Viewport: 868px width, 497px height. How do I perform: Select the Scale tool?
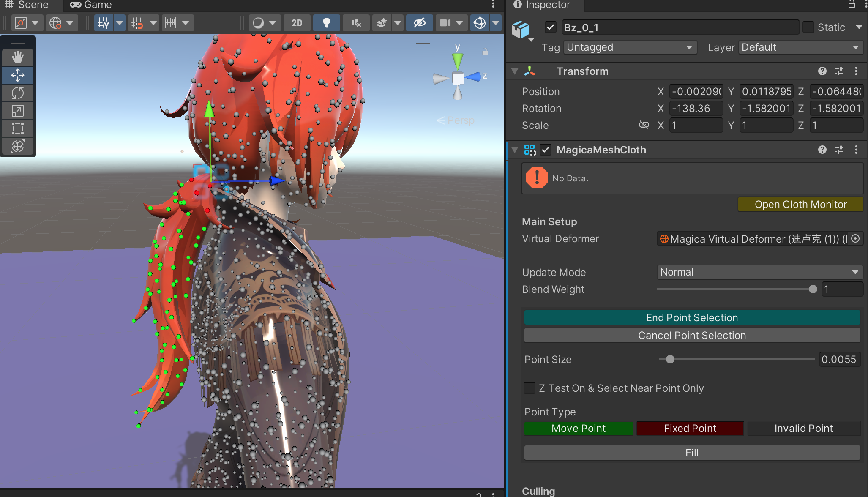18,111
